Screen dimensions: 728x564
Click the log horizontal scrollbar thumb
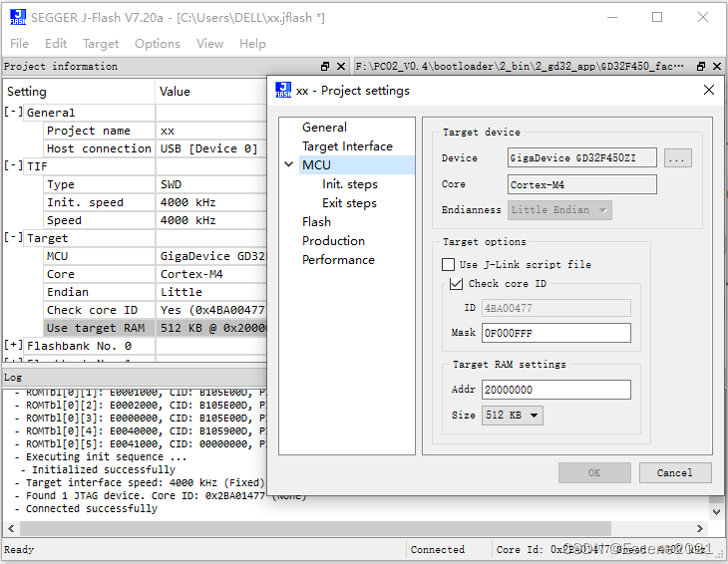click(x=315, y=528)
